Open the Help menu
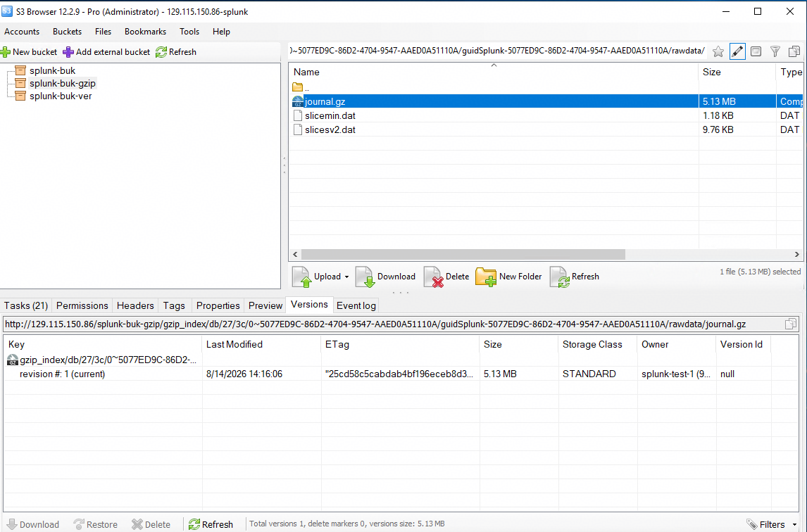Image resolution: width=807 pixels, height=532 pixels. [x=221, y=32]
